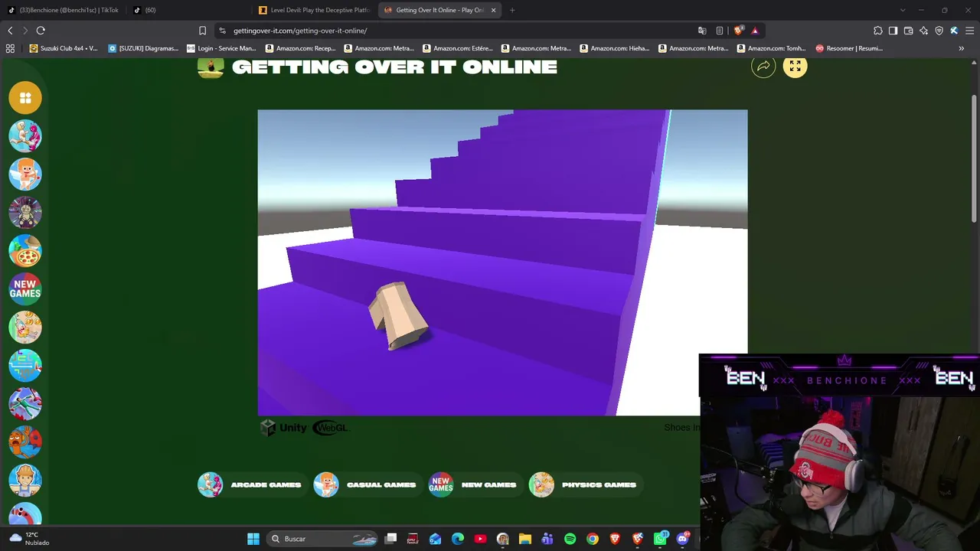Open the Brave Wallet icon

click(908, 31)
